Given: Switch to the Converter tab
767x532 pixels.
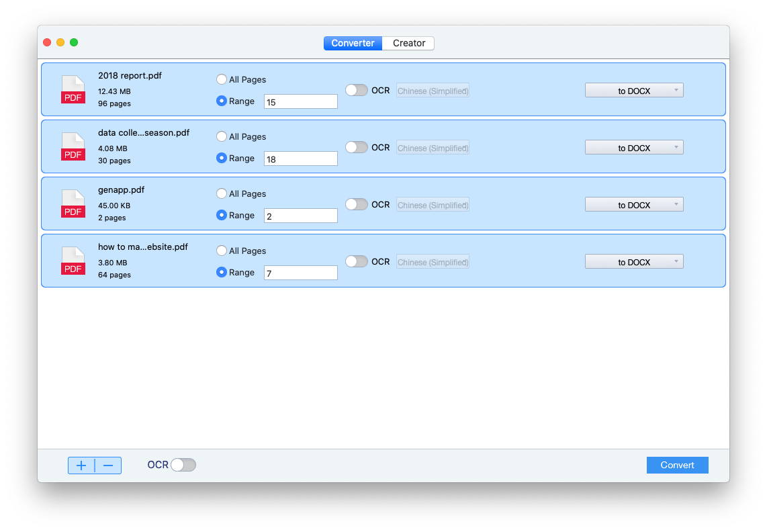Looking at the screenshot, I should 353,43.
